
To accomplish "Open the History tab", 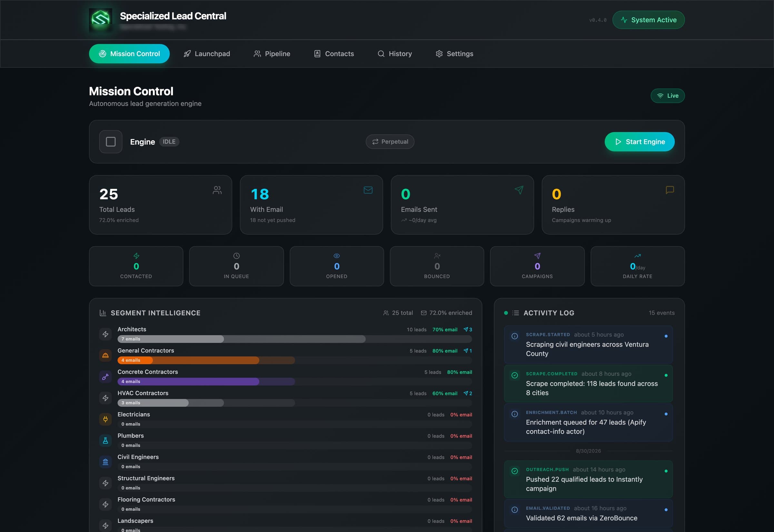I will pyautogui.click(x=395, y=54).
